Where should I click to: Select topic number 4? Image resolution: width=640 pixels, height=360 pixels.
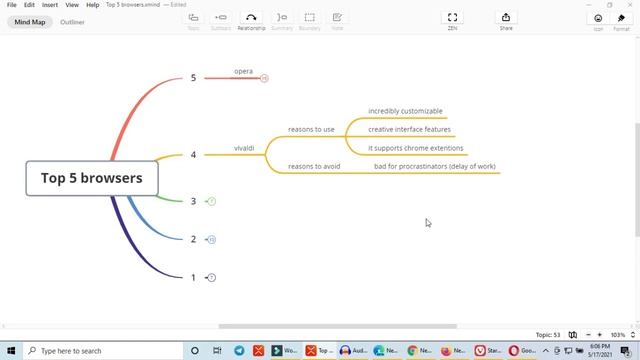[193, 155]
